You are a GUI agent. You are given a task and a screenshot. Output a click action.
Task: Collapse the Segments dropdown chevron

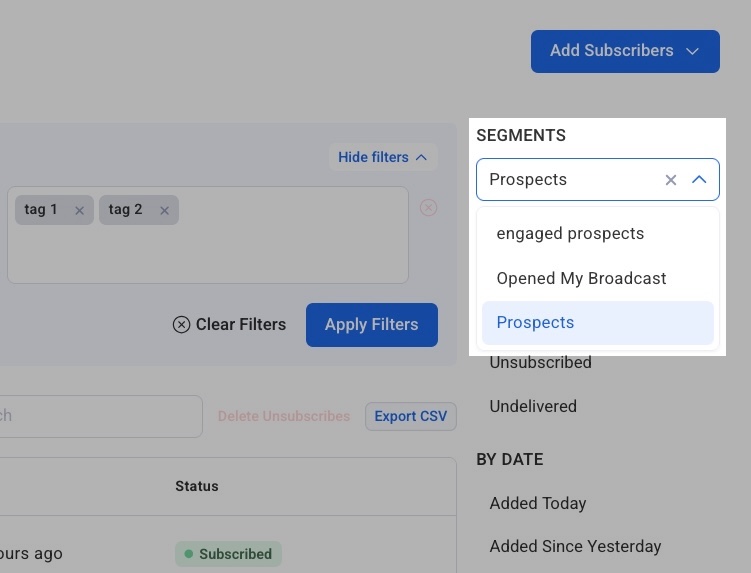699,180
